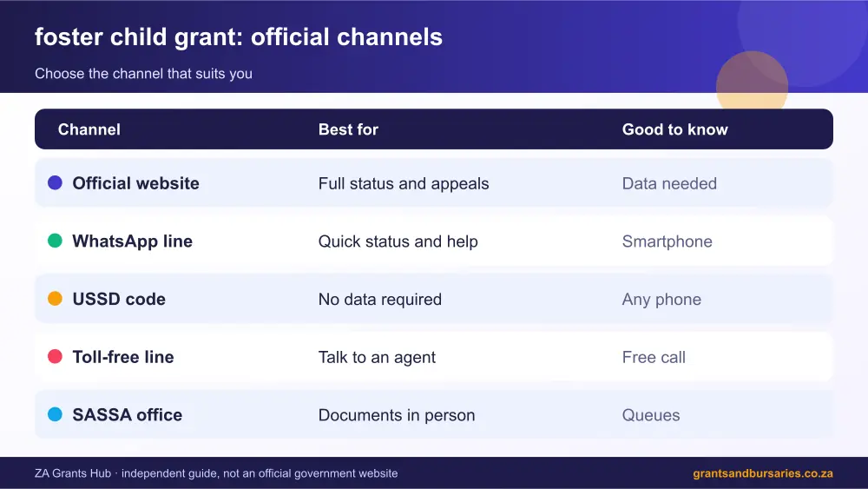Click 'Full status and appeals' cell

404,184
